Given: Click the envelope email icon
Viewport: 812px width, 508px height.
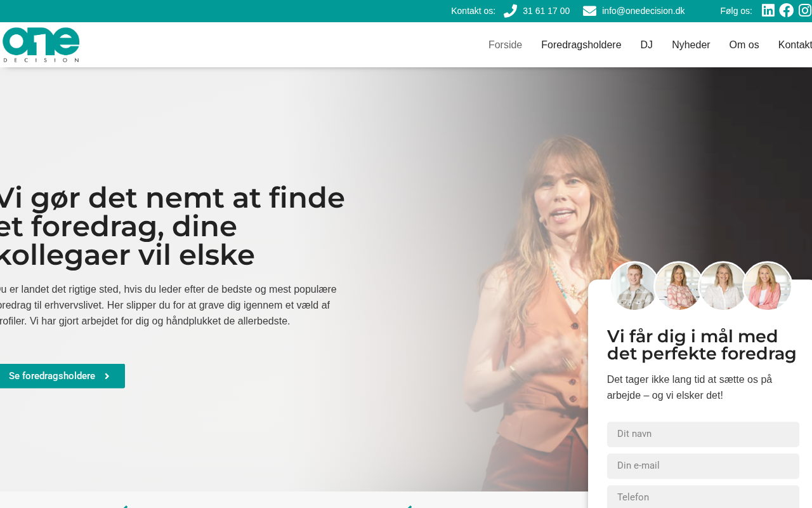Looking at the screenshot, I should (589, 11).
